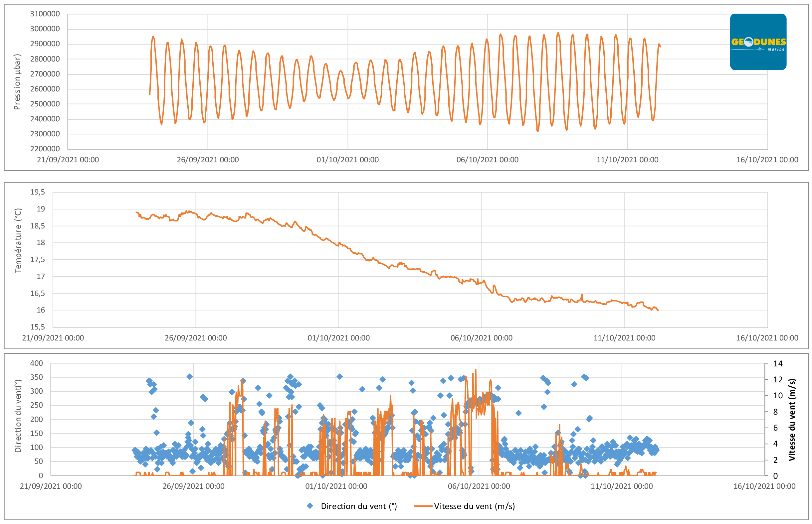Select the 2200000 pressure tick label
812x524 pixels.
point(45,149)
